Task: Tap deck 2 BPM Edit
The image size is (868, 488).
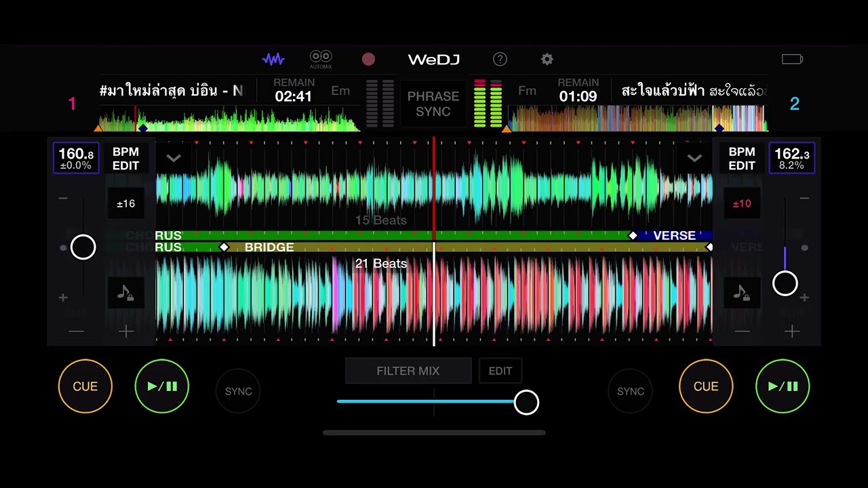Action: tap(741, 159)
